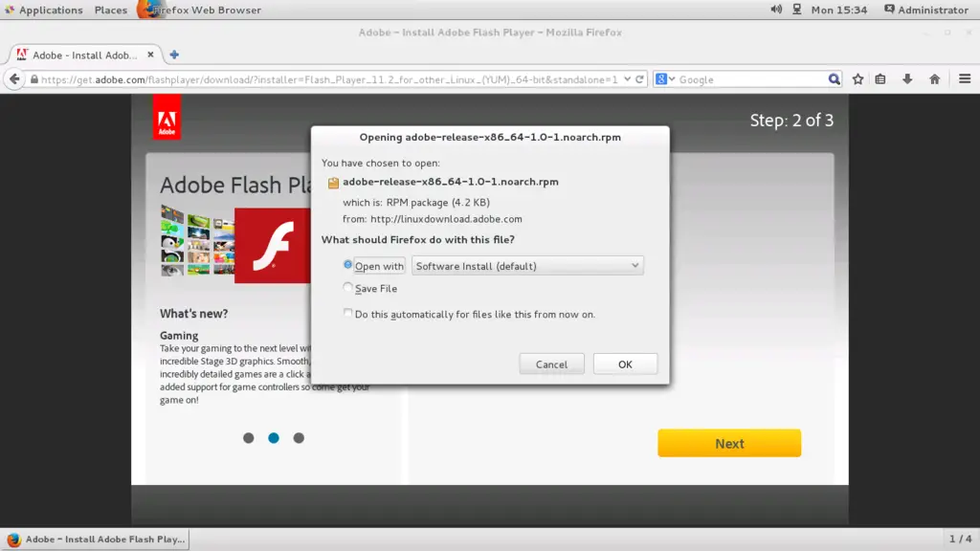Click the site security padlock icon
The image size is (980, 551).
tap(34, 79)
